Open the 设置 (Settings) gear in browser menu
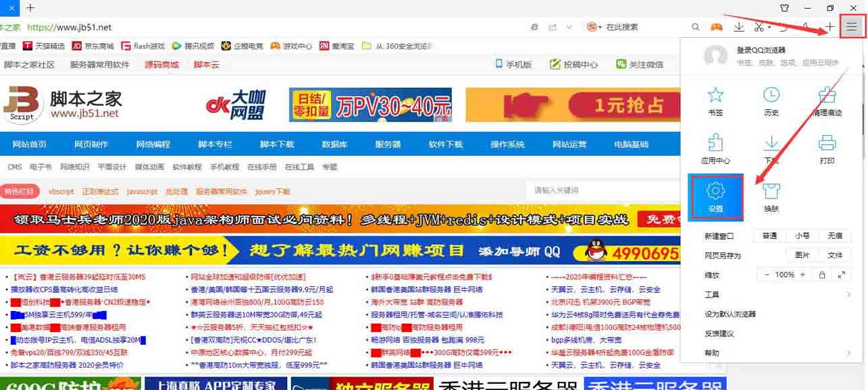Image resolution: width=868 pixels, height=390 pixels. point(715,197)
